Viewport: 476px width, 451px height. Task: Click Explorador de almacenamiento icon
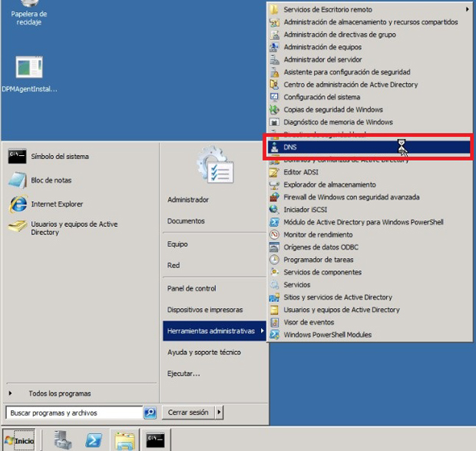274,184
